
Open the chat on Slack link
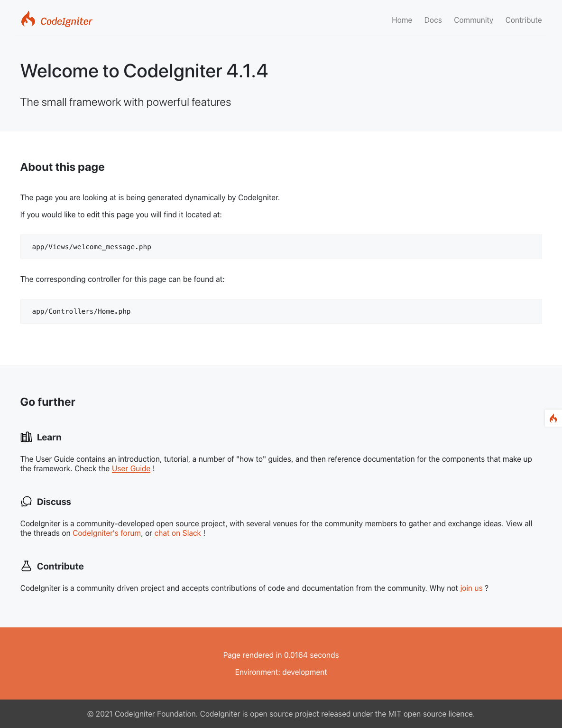coord(177,533)
